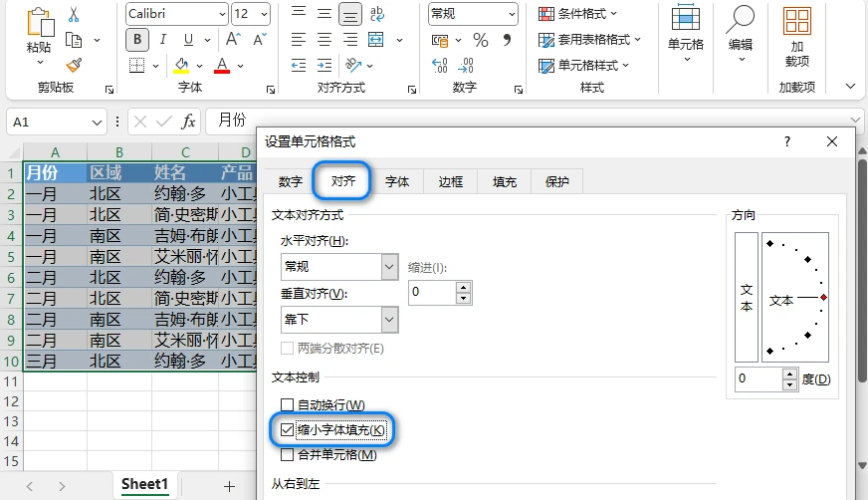Expand 单元格样式 menu
This screenshot has width=868, height=500.
point(583,66)
